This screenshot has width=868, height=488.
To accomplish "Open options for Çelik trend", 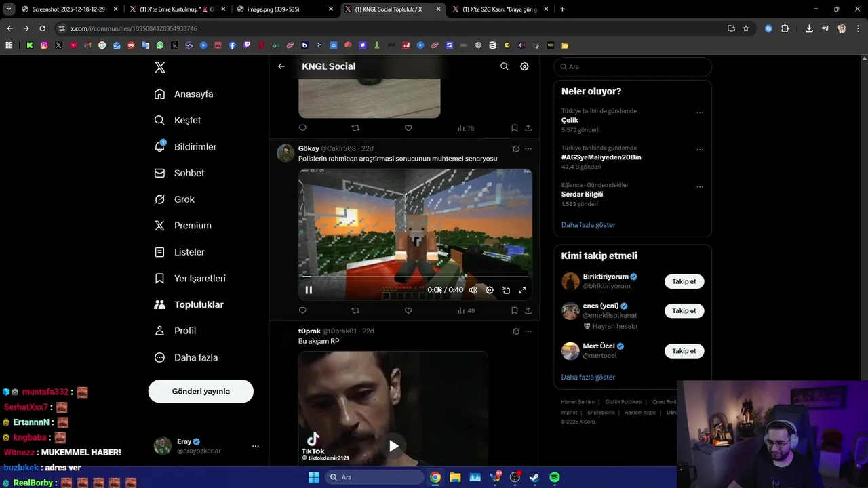I will (x=700, y=113).
